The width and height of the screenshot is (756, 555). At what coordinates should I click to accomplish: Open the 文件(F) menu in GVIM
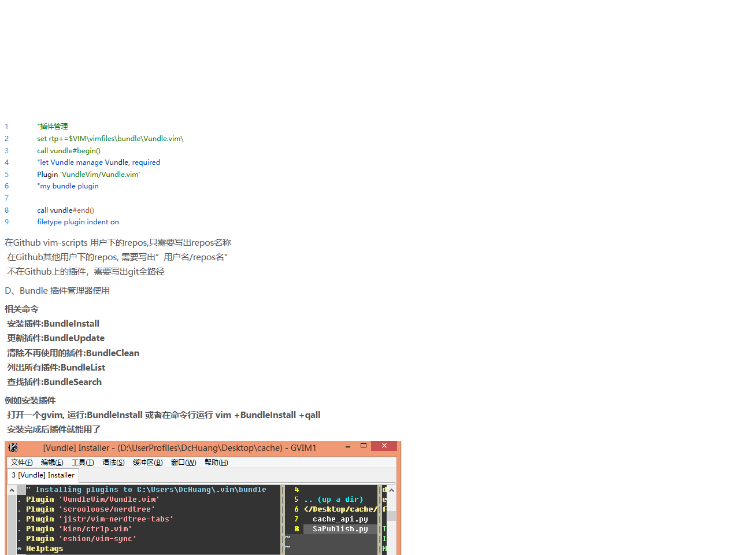22,462
